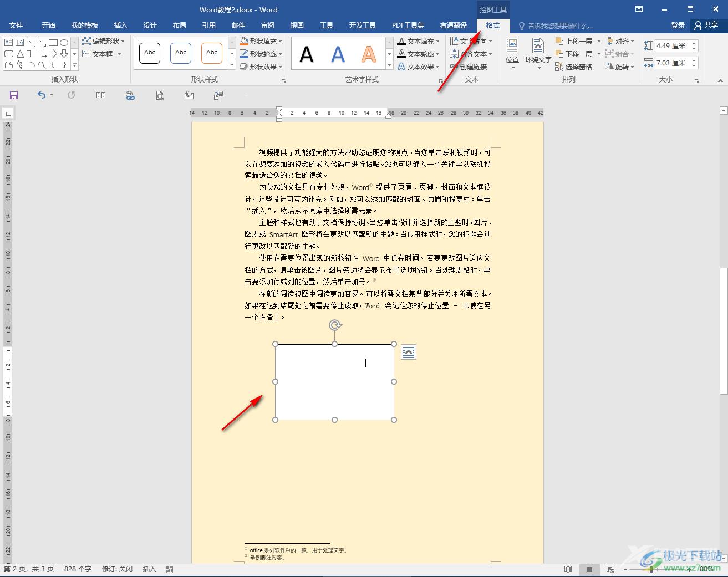Click the vertical scrollbar thumb
The image size is (728, 577).
[x=724, y=331]
